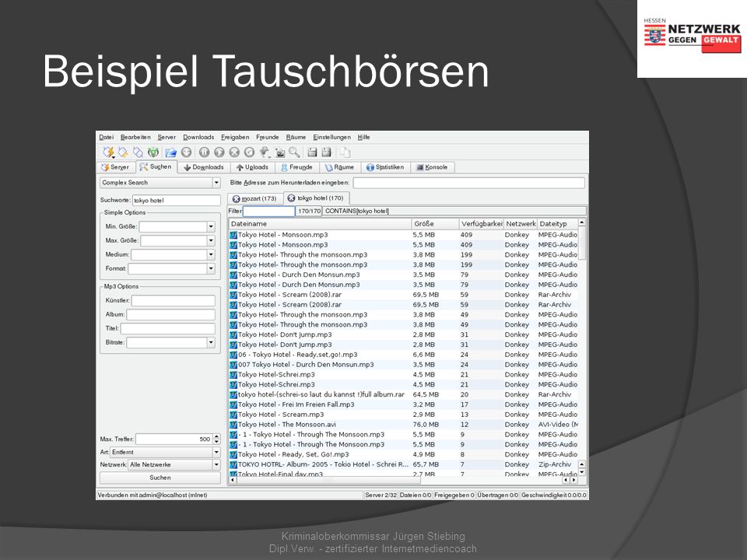Click the plug icon with the orange arrow
Screen dimensions: 747x560
click(x=123, y=152)
